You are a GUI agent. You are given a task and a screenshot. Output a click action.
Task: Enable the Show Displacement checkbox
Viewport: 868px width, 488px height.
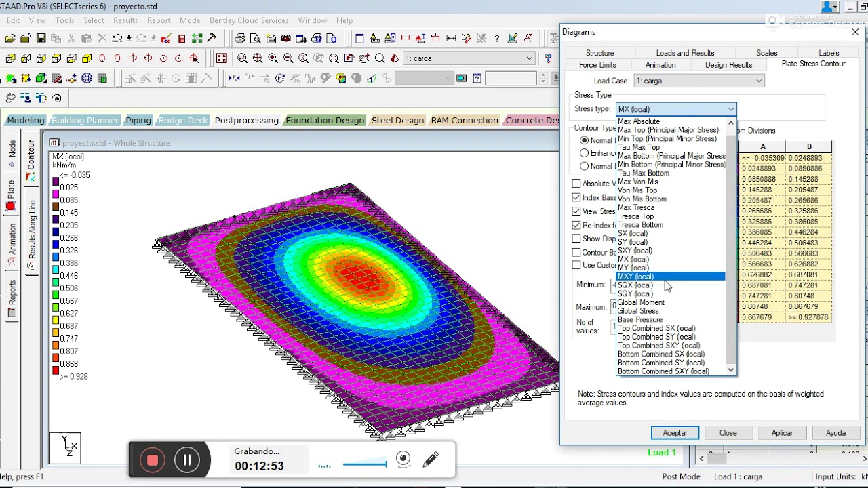(576, 239)
